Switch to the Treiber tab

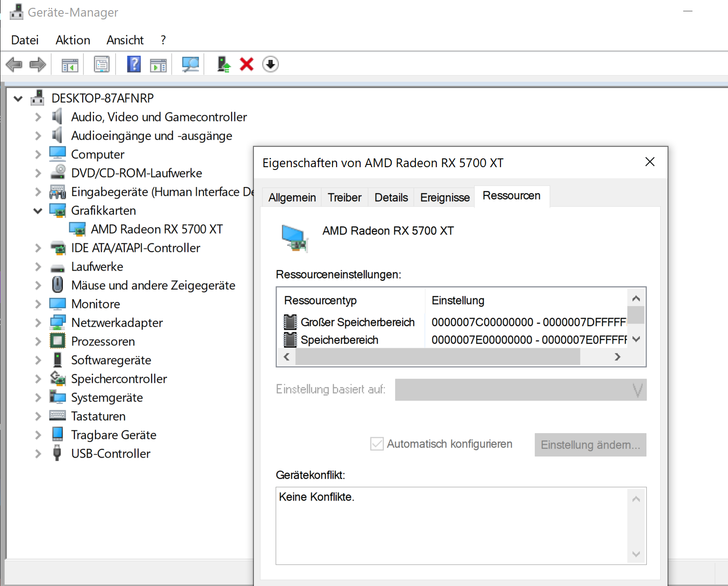(x=344, y=198)
